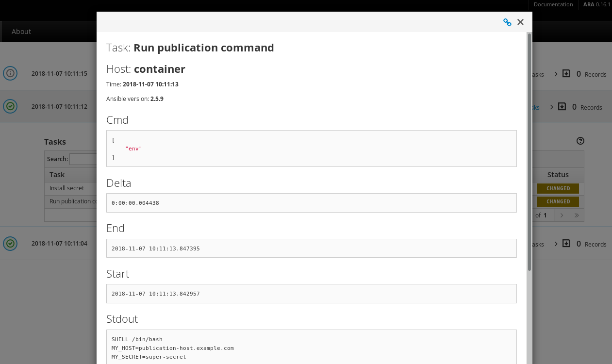Expand the chevron before Records in 10:11:15 row
612x364 pixels.
(556, 74)
